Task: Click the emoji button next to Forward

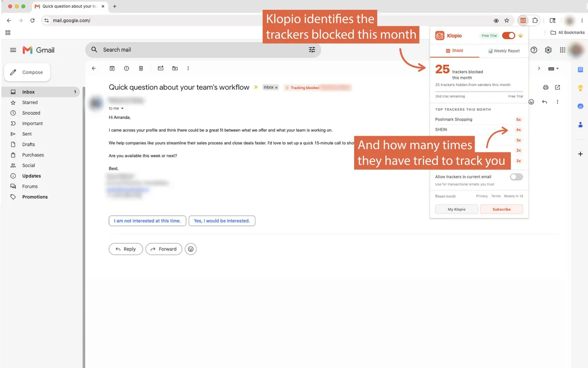Action: tap(191, 249)
